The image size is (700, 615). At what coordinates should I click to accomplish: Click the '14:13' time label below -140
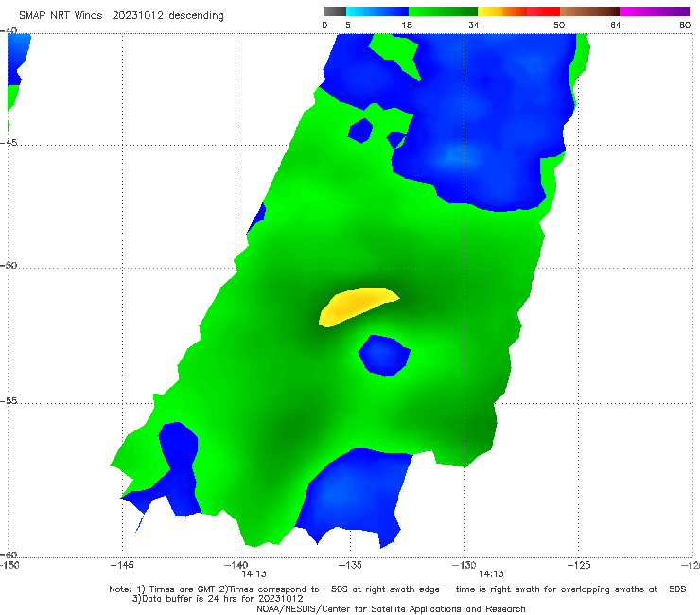coord(254,574)
